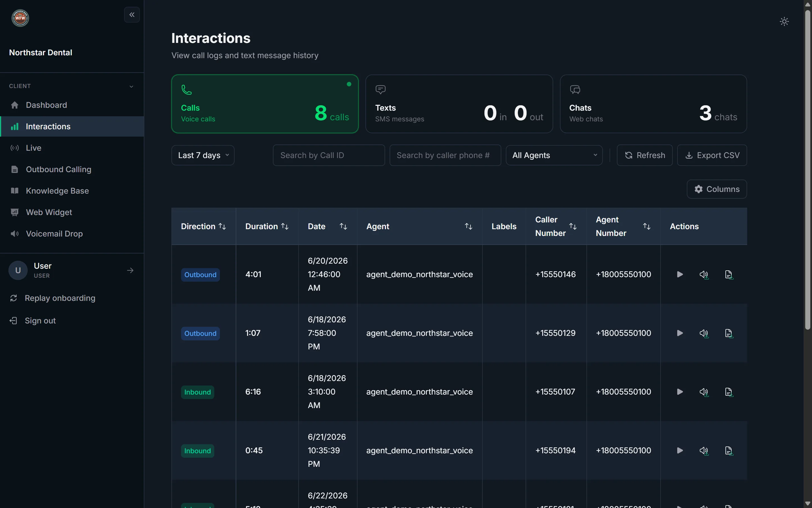Open the Last 7 days date range dropdown
This screenshot has width=812, height=508.
point(203,155)
